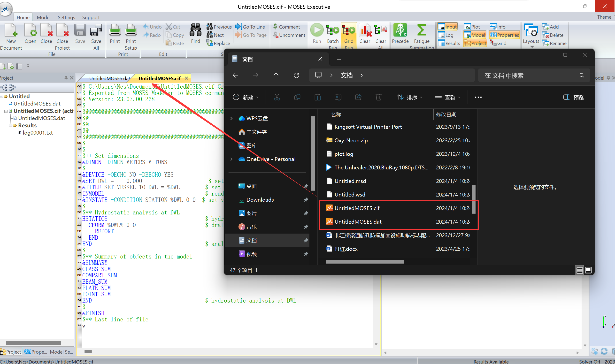Expand the OneDrive - Personal node
The image size is (615, 364).
pos(231,159)
